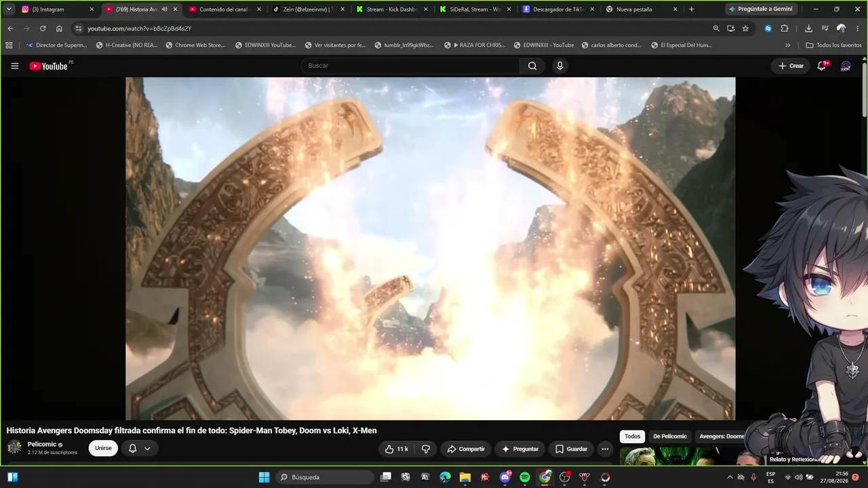Click the Windows taskbar Búsqueda box
The width and height of the screenshot is (868, 488).
[326, 477]
